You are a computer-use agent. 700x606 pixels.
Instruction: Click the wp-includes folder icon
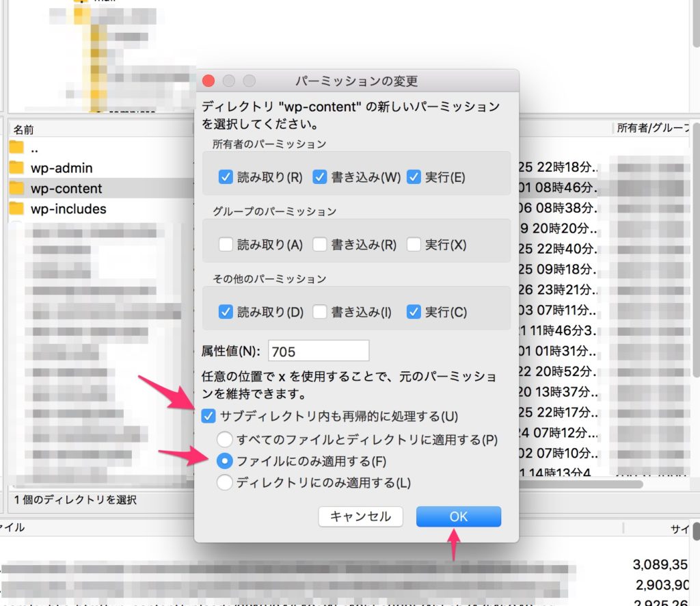click(17, 209)
